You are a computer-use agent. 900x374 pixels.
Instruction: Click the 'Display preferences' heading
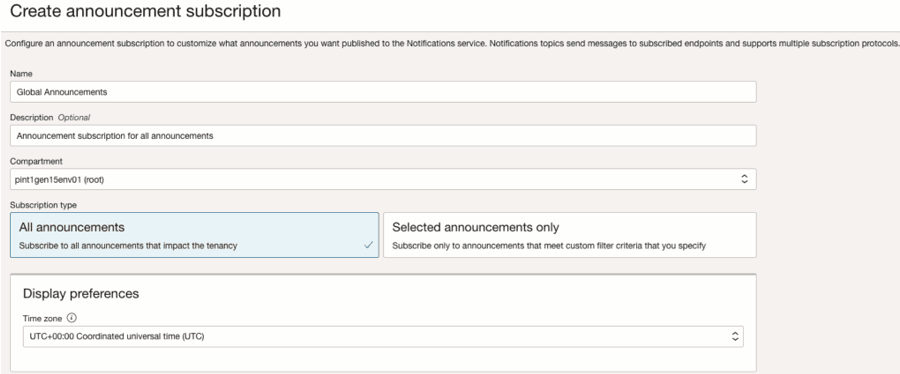(81, 294)
